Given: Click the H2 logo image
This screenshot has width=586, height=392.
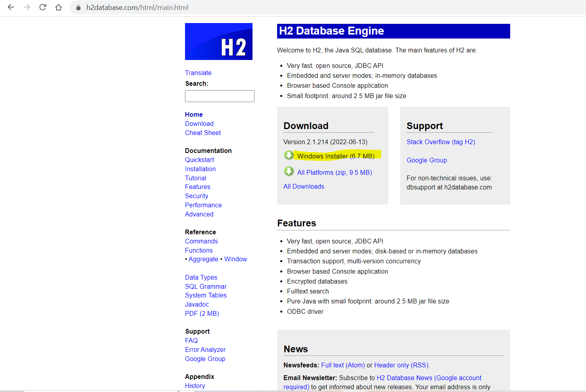Looking at the screenshot, I should point(219,41).
